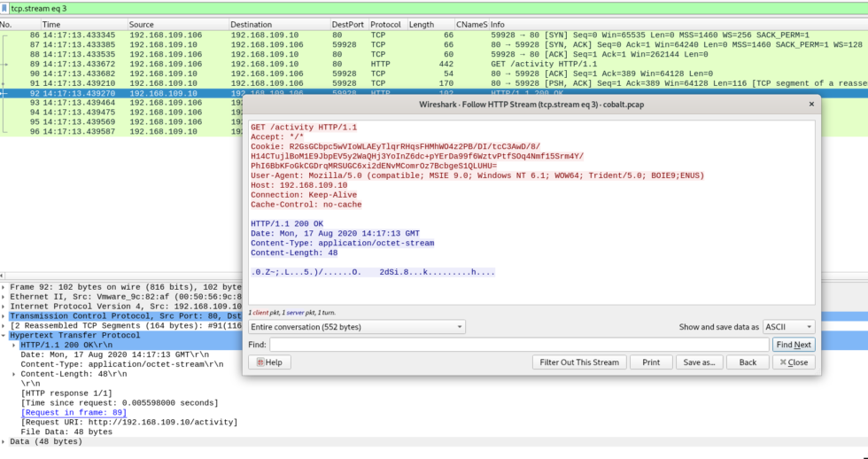Click Filter Out This Stream button

(x=579, y=362)
